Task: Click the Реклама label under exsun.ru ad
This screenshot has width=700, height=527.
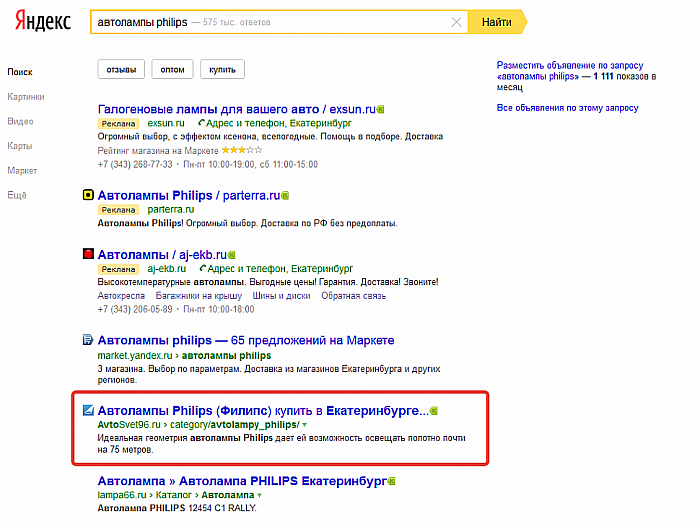Action: [118, 123]
